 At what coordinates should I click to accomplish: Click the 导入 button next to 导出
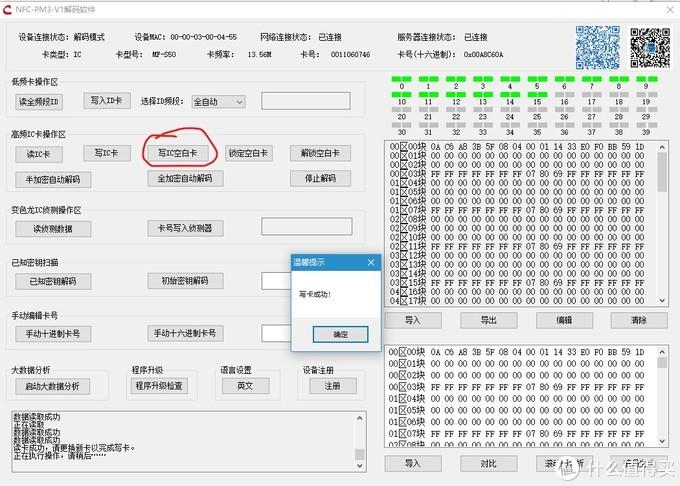coord(413,320)
